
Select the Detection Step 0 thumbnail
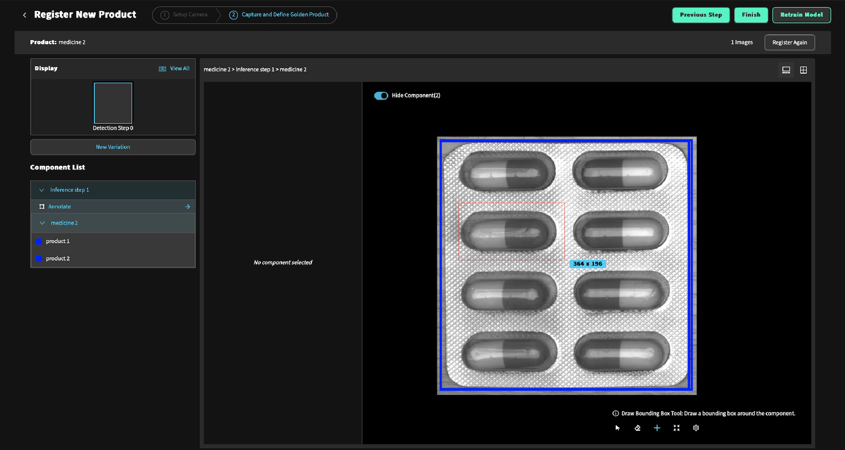[113, 104]
